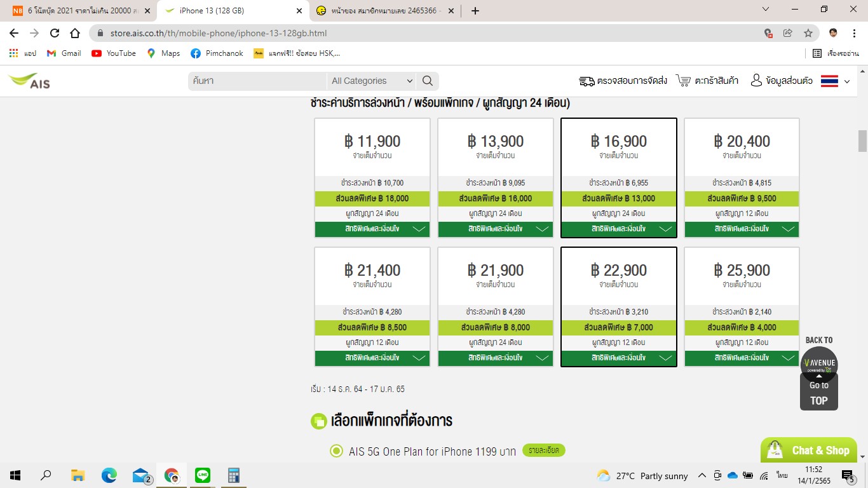
Task: Click the browser address bar URL
Action: coord(219,33)
